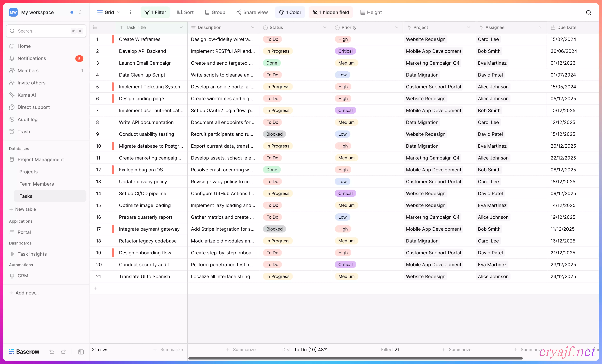This screenshot has width=602, height=364.
Task: Expand the Status column dropdown arrow
Action: pos(324,27)
